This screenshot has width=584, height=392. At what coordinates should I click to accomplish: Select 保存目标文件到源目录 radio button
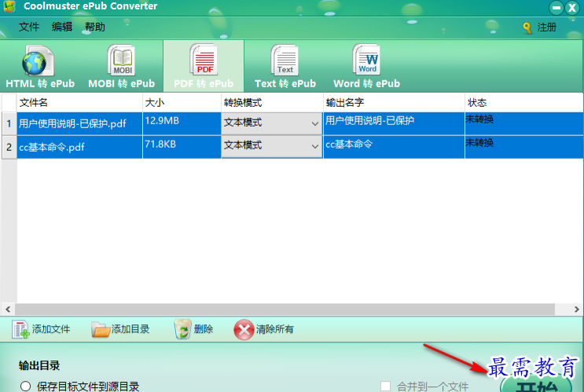point(26,386)
